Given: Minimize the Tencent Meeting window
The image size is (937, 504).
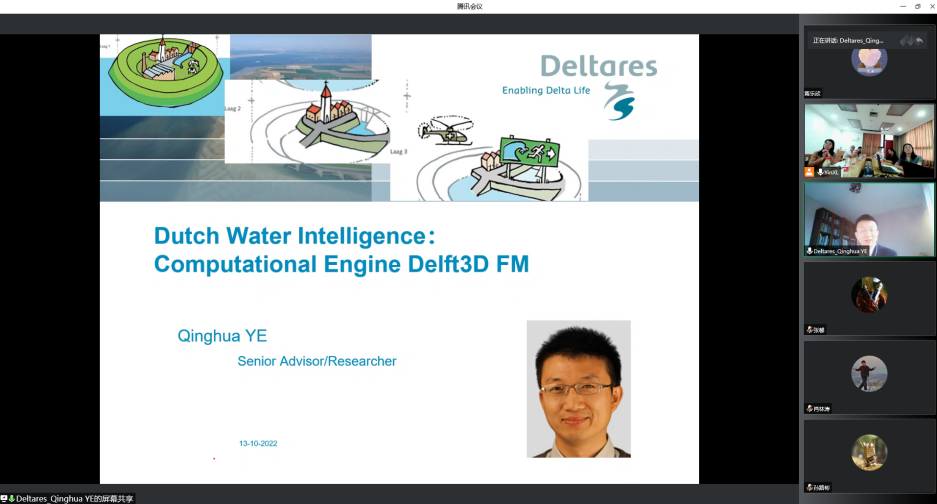Looking at the screenshot, I should [897, 6].
